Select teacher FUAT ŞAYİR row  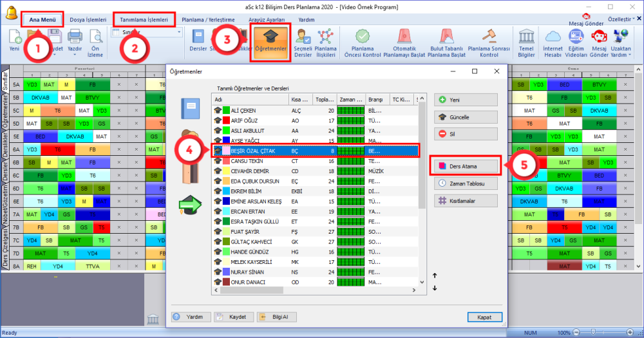315,232
